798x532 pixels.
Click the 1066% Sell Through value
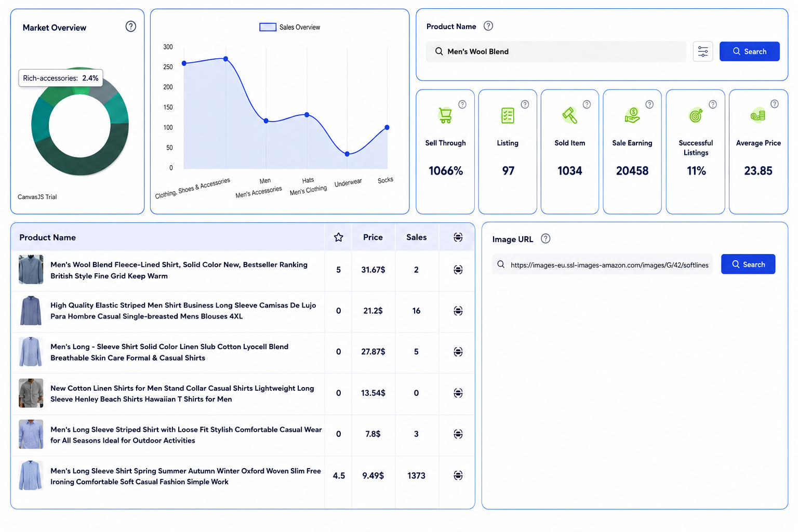(x=446, y=171)
